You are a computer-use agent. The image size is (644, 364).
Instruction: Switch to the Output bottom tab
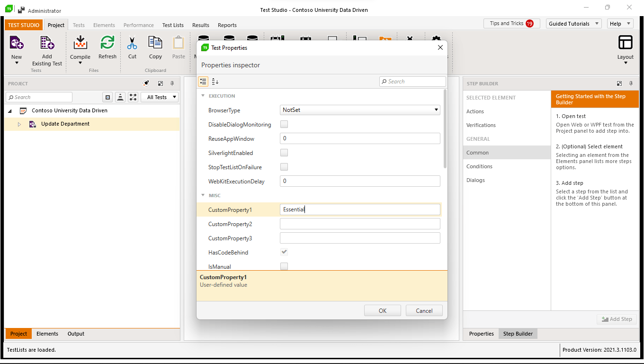(x=76, y=334)
